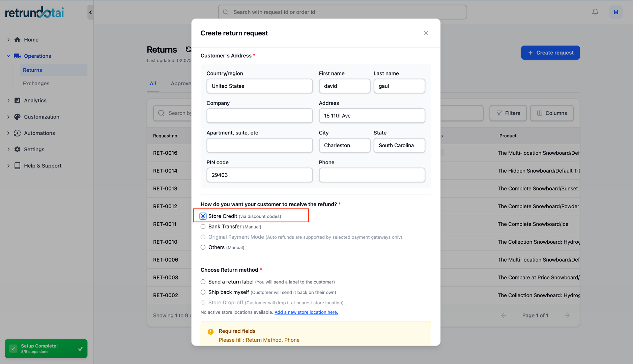Click the Home house icon
This screenshot has height=364, width=633.
(x=18, y=40)
